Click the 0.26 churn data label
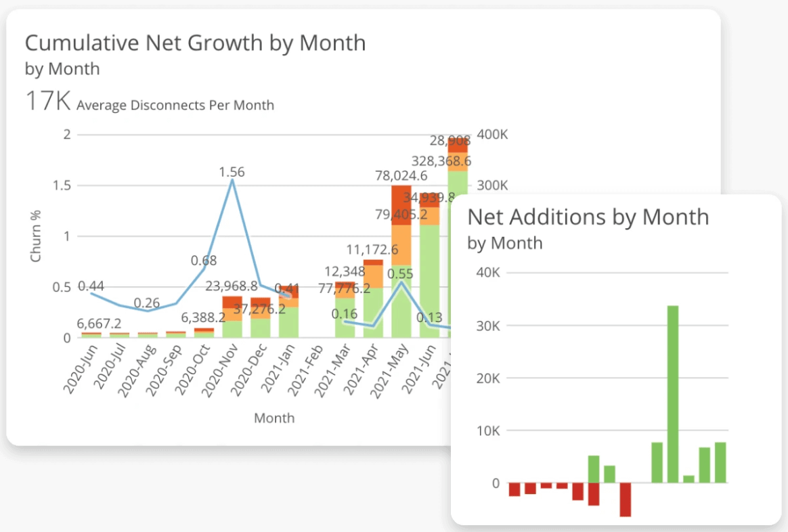Image resolution: width=788 pixels, height=532 pixels. click(x=147, y=303)
